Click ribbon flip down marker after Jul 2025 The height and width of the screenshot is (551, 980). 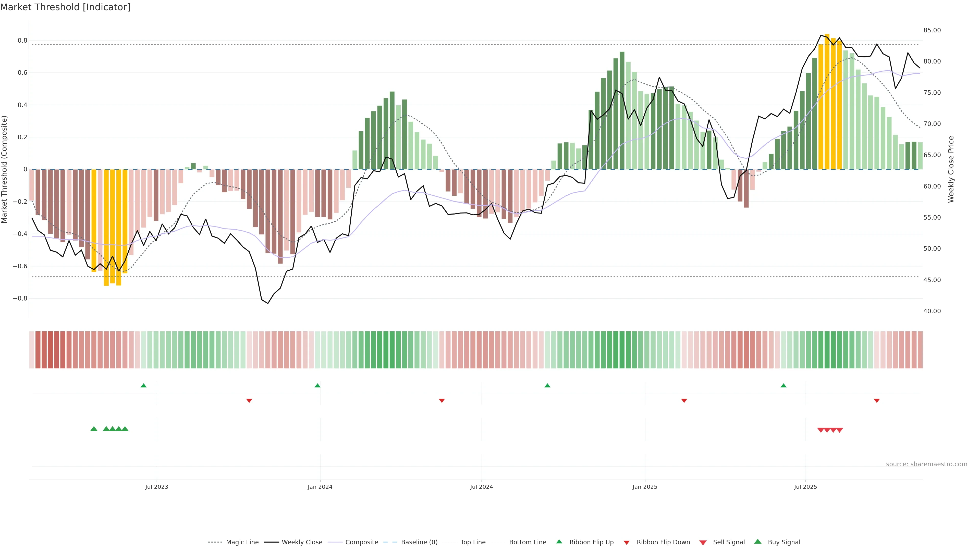[x=877, y=401]
